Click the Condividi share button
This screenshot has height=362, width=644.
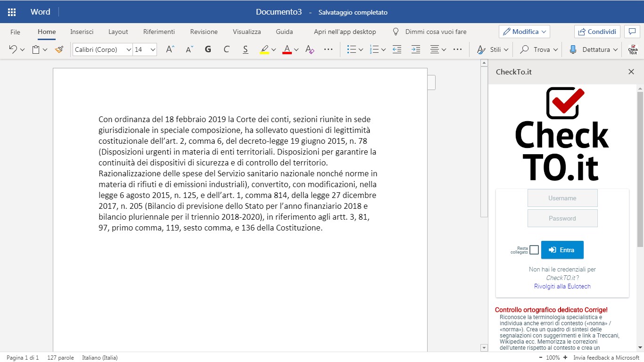pyautogui.click(x=597, y=32)
